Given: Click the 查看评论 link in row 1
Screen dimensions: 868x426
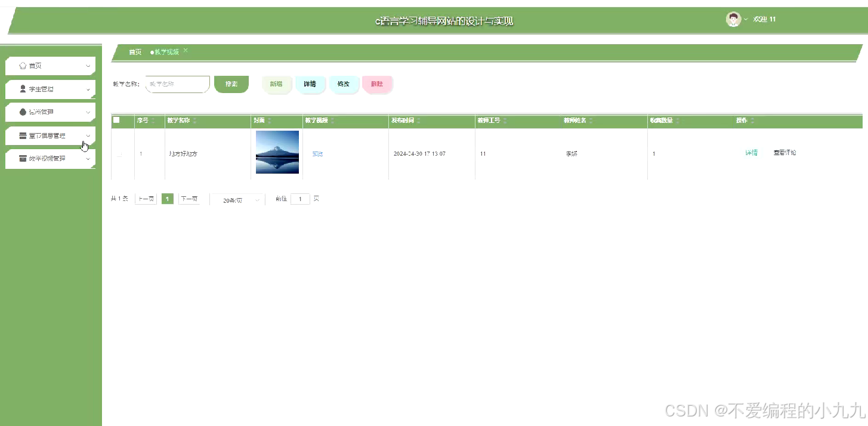Looking at the screenshot, I should tap(785, 153).
